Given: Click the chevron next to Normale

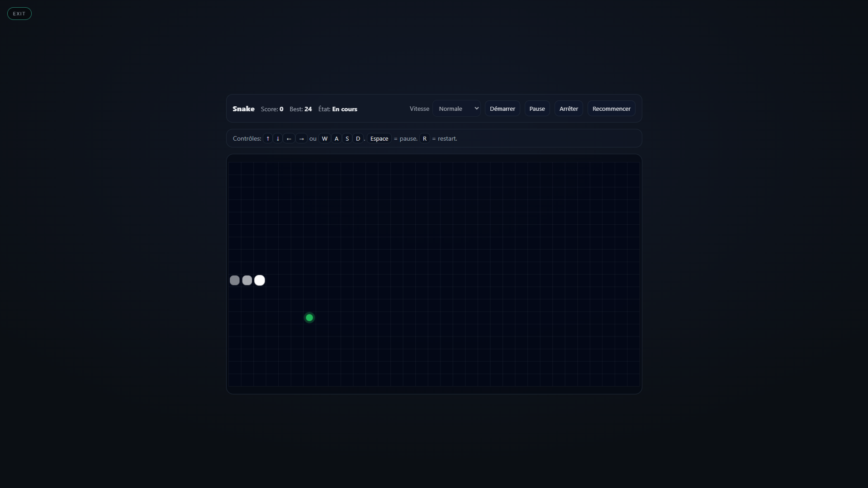Looking at the screenshot, I should coord(476,109).
